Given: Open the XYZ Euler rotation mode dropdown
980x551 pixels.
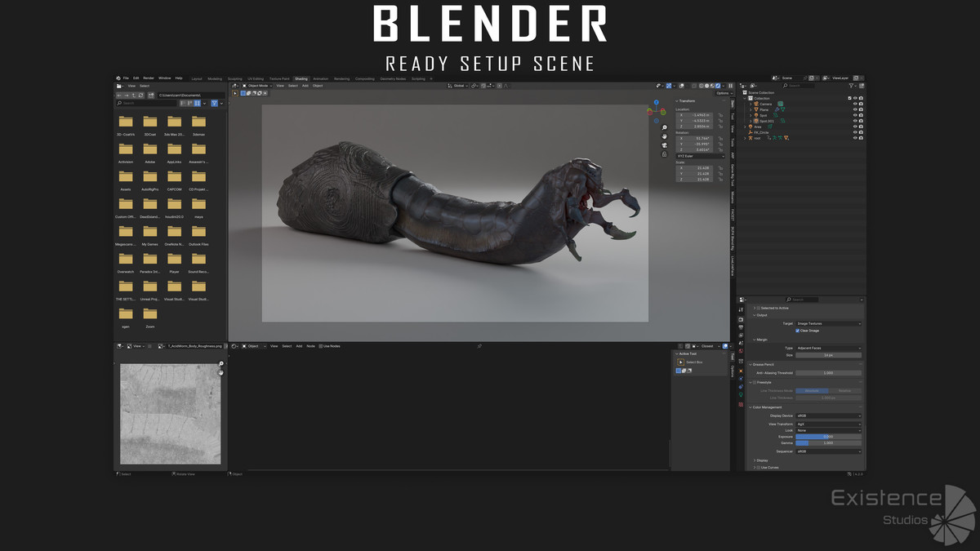Looking at the screenshot, I should pos(699,155).
